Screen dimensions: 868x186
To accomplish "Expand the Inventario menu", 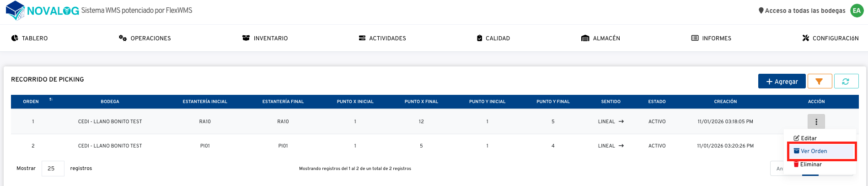I will pos(265,38).
